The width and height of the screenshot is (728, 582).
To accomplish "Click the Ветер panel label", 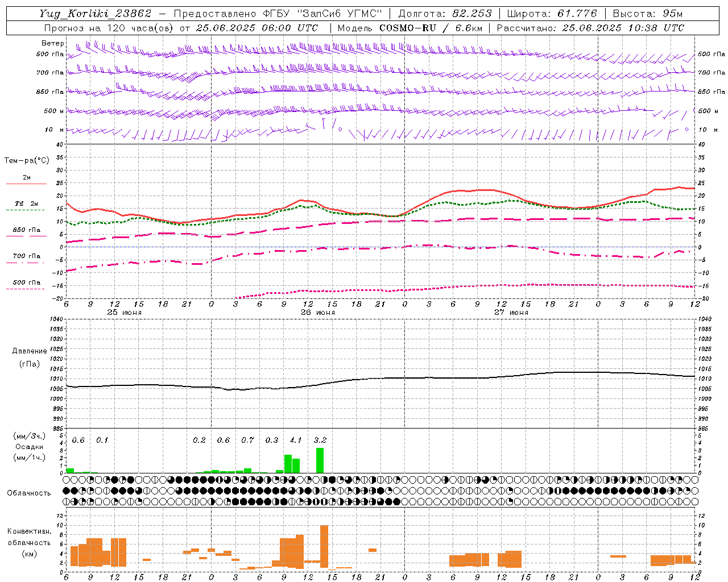I will tap(52, 43).
